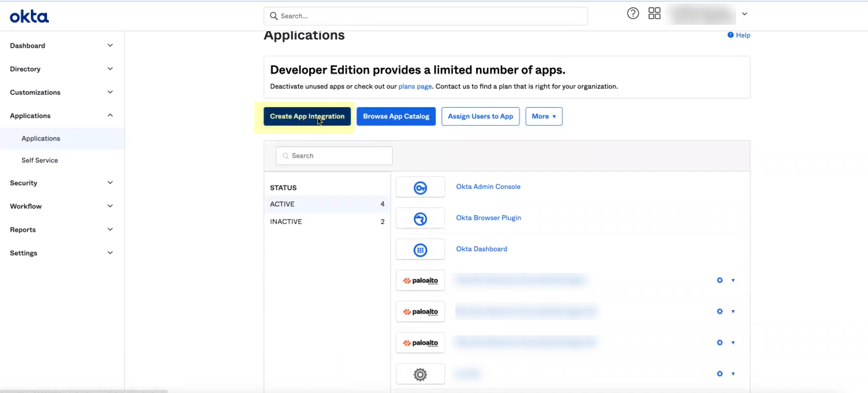The width and height of the screenshot is (868, 393).
Task: Click Browse App Catalog button
Action: point(396,116)
